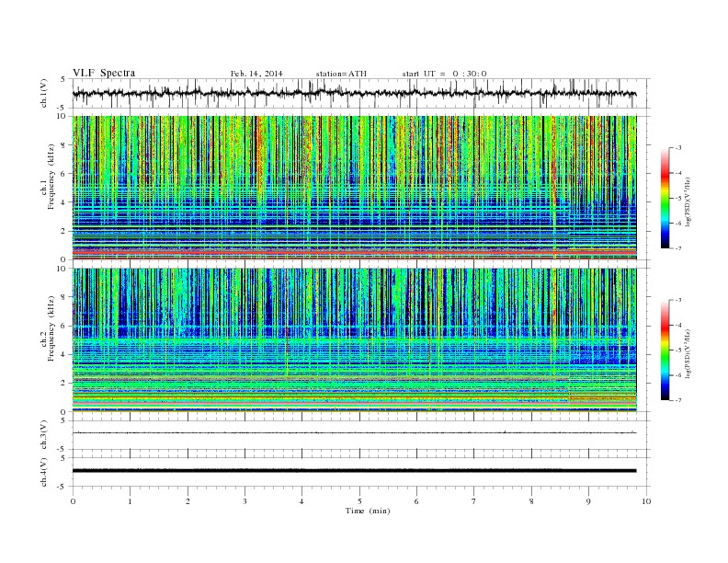Click time-axis tick label "4"
This screenshot has height=563, width=728.
(x=302, y=501)
